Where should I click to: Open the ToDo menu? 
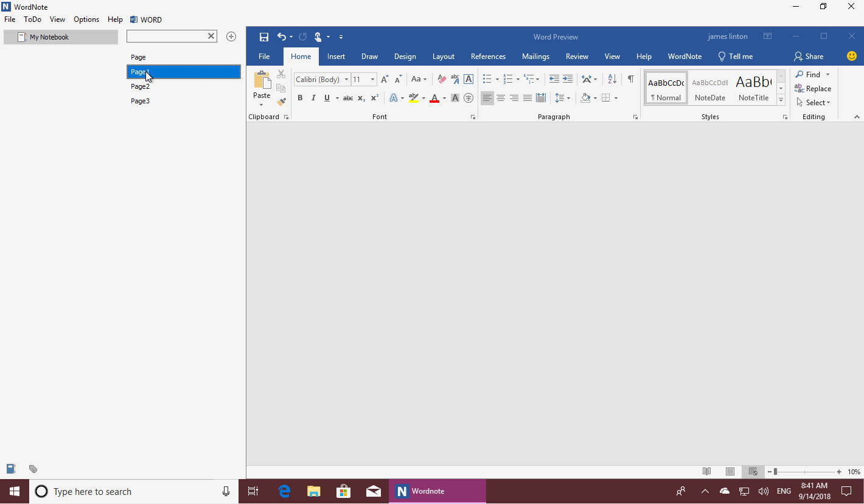click(x=32, y=19)
